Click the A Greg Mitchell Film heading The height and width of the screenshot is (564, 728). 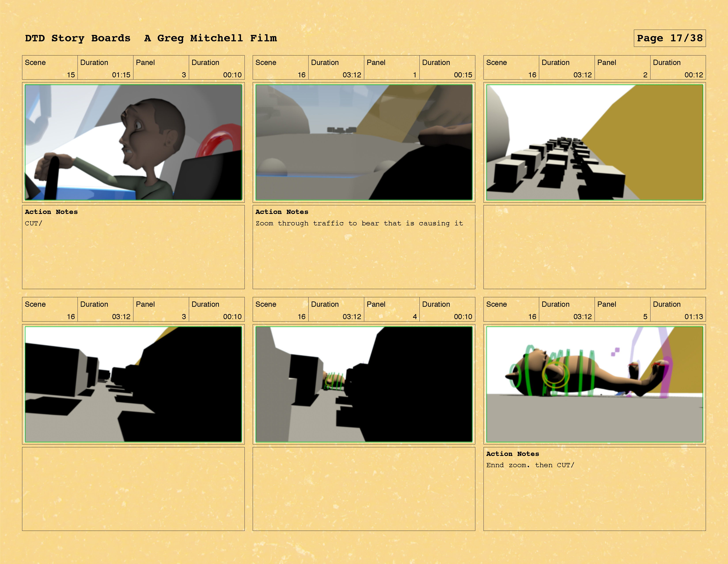(x=210, y=38)
